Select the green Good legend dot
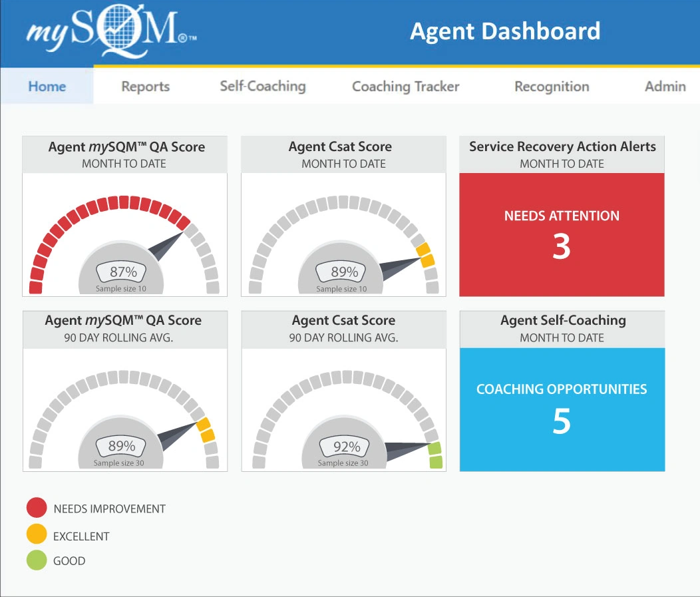Image resolution: width=700 pixels, height=597 pixels. point(37,560)
